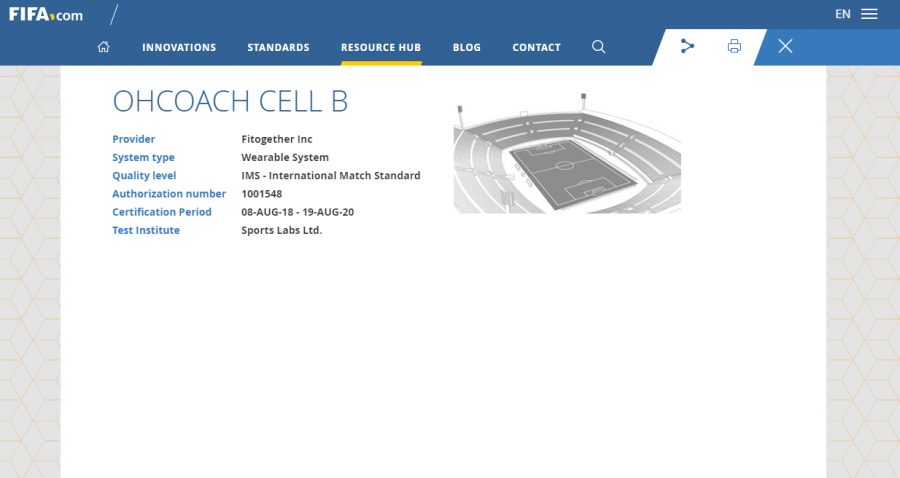Image resolution: width=900 pixels, height=478 pixels.
Task: Close the detail panel with the X icon
Action: point(785,46)
